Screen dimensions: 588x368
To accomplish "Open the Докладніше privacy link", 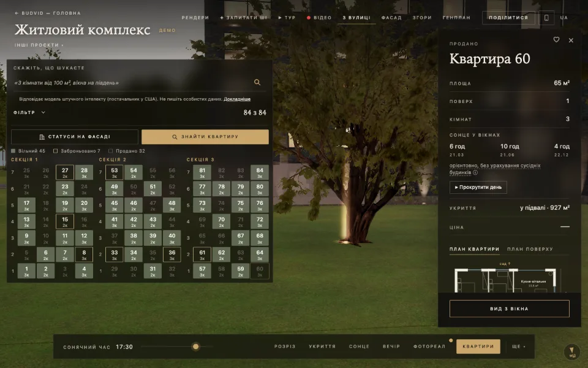I will pyautogui.click(x=237, y=99).
